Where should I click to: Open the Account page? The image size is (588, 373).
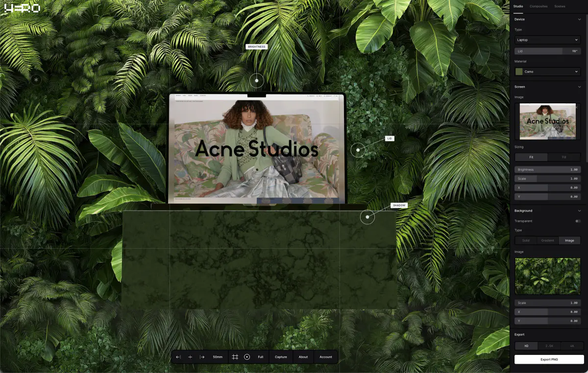pos(326,357)
